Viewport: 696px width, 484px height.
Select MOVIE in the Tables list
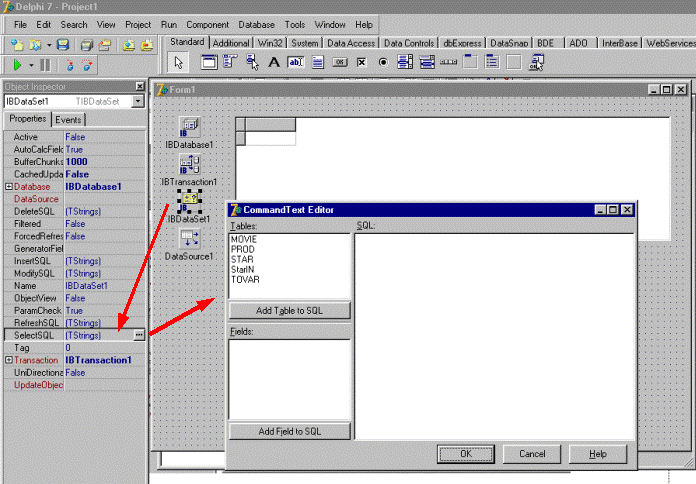pyautogui.click(x=244, y=239)
